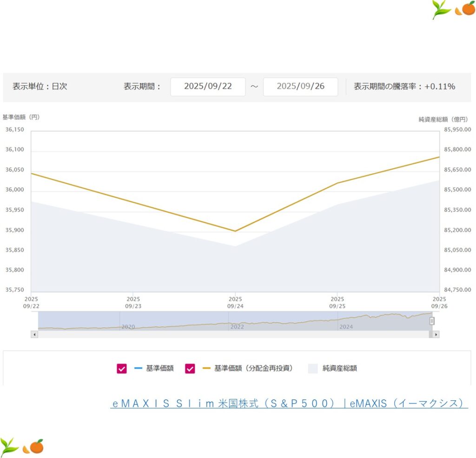The width and height of the screenshot is (476, 458).
Task: Click the 純資産総額 legend color swatch
Action: (x=313, y=369)
